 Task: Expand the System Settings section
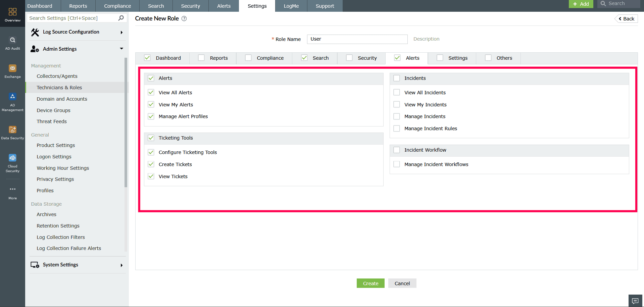pos(121,265)
